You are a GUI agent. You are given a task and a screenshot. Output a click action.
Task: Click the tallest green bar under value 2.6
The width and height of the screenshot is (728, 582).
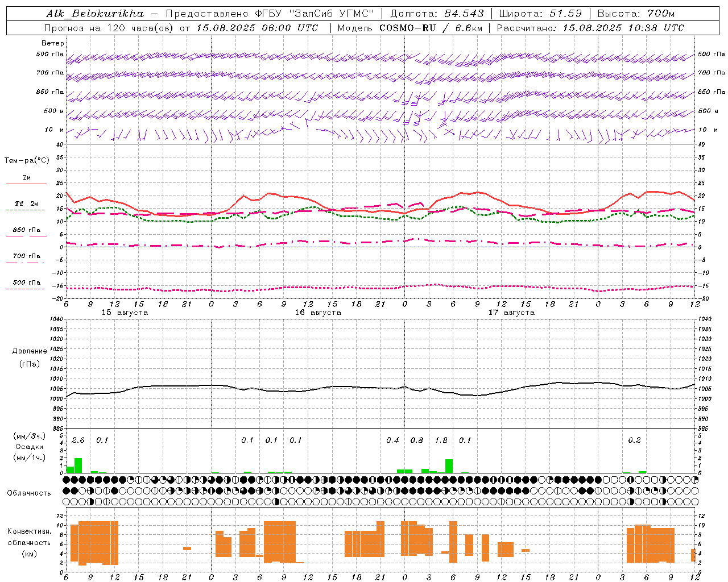pyautogui.click(x=78, y=465)
